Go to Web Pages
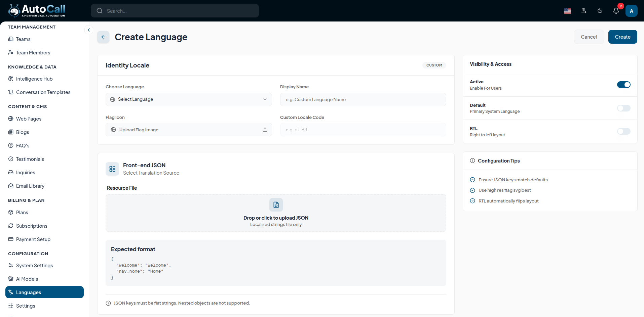The width and height of the screenshot is (644, 317). click(x=44, y=119)
